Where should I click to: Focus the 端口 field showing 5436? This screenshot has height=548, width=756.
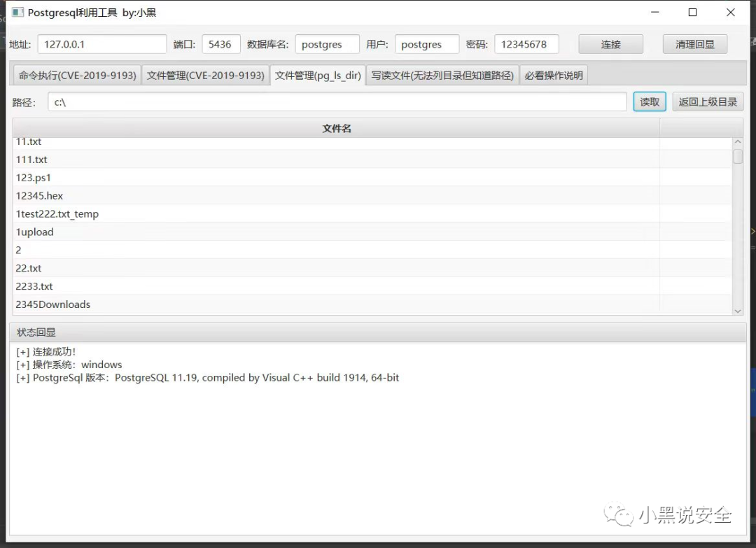pos(220,44)
